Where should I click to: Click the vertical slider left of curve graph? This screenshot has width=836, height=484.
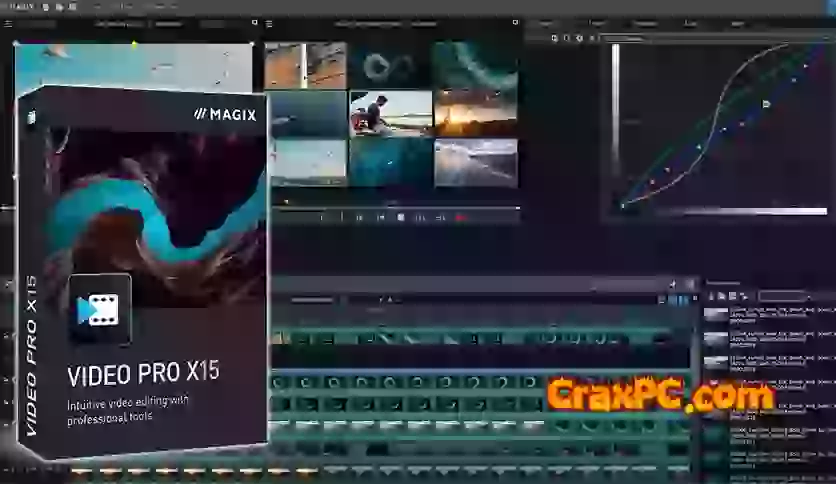(616, 109)
